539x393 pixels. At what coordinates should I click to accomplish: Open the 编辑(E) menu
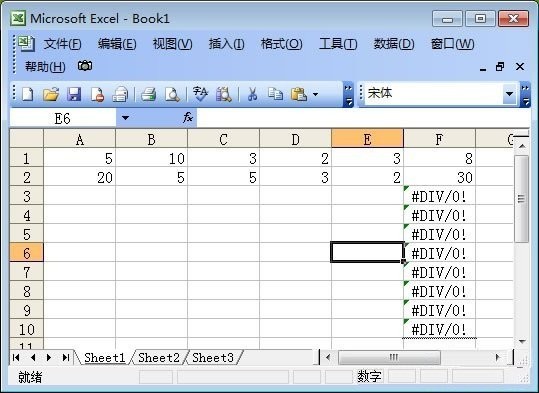point(117,44)
